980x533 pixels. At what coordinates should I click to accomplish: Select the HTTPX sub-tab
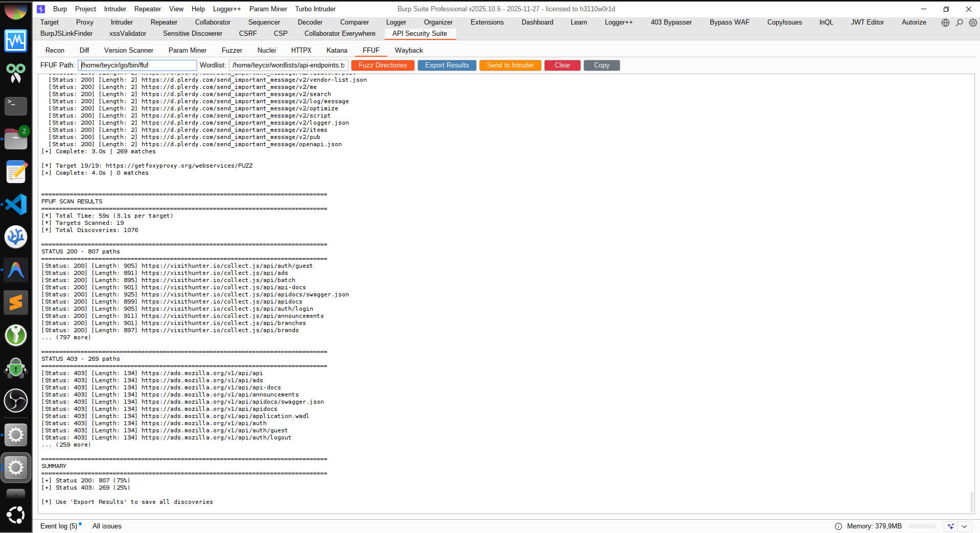(301, 50)
